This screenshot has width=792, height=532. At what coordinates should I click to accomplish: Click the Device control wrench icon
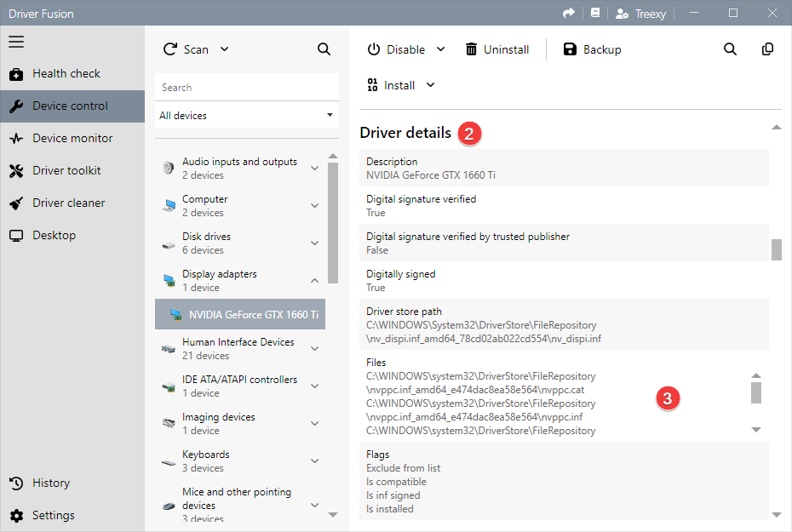[16, 106]
